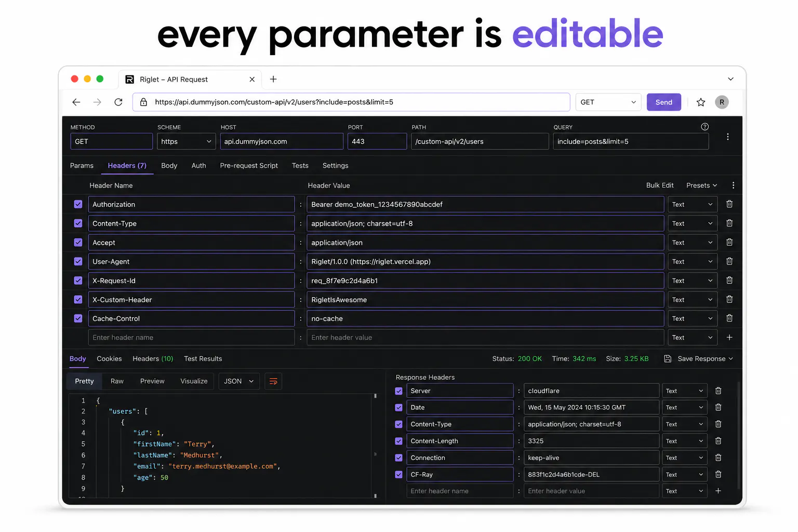Open the JSON format dropdown

click(x=239, y=381)
